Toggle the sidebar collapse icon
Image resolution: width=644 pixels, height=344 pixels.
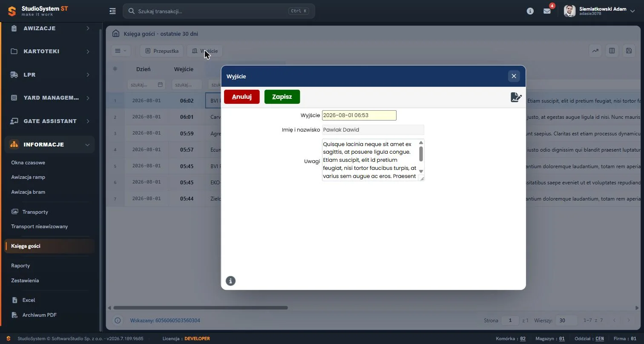click(112, 11)
